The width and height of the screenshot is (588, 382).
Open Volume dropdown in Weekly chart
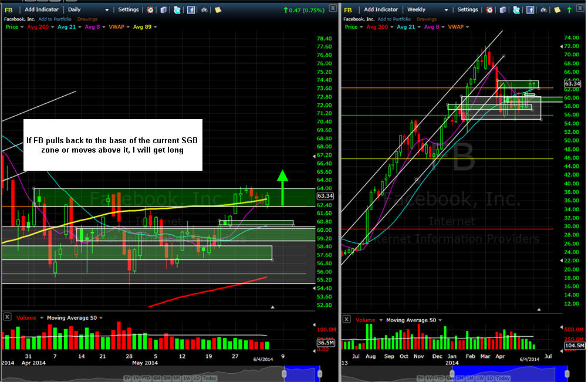(x=381, y=320)
